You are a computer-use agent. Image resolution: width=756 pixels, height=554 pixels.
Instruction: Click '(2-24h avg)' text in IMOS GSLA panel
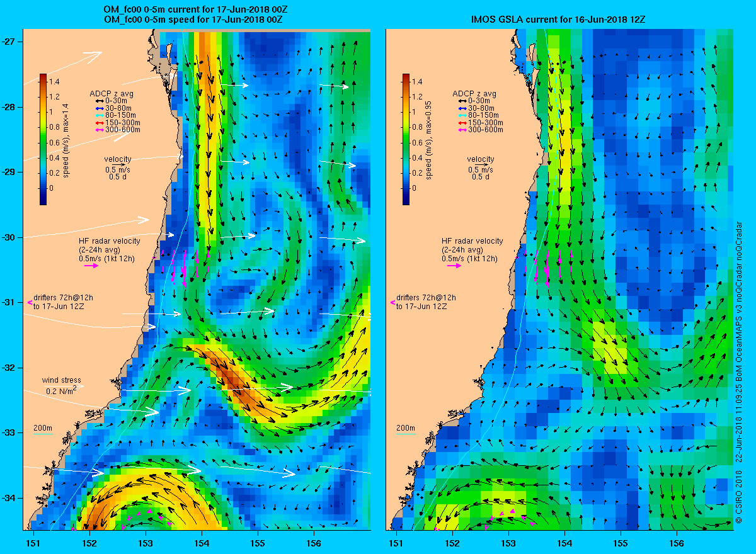point(461,250)
